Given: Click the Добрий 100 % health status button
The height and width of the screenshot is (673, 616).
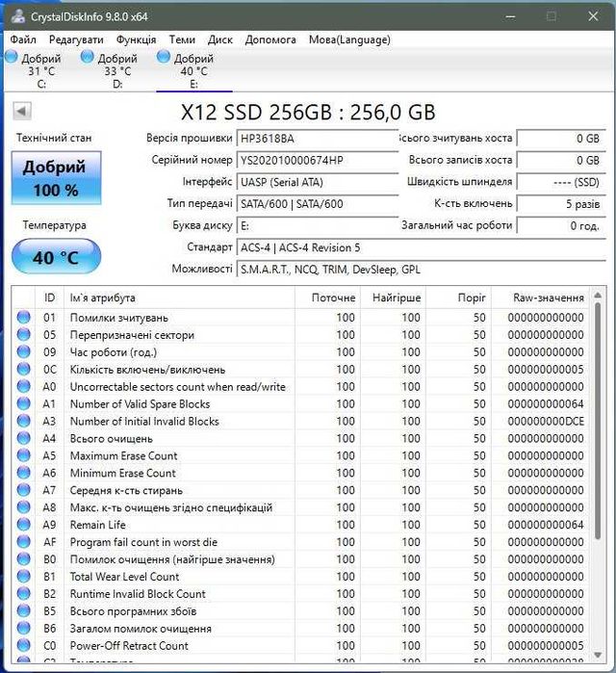Looking at the screenshot, I should pyautogui.click(x=56, y=178).
